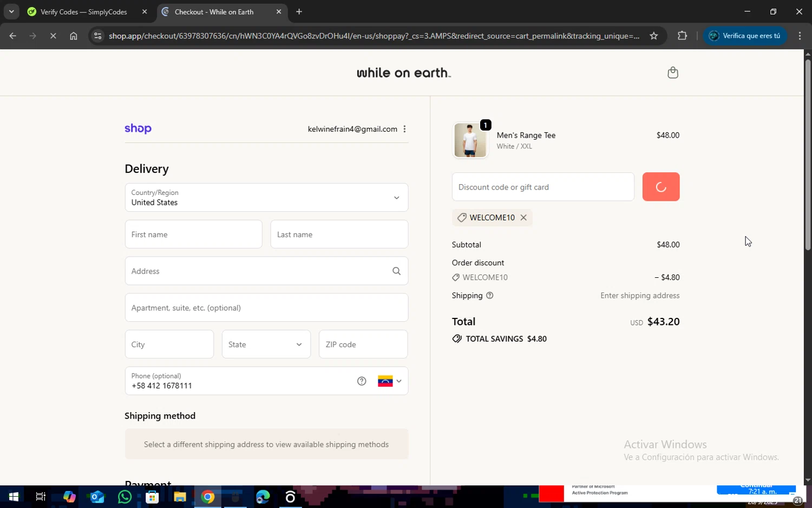The height and width of the screenshot is (508, 812).
Task: Open a new browser tab
Action: 299,12
